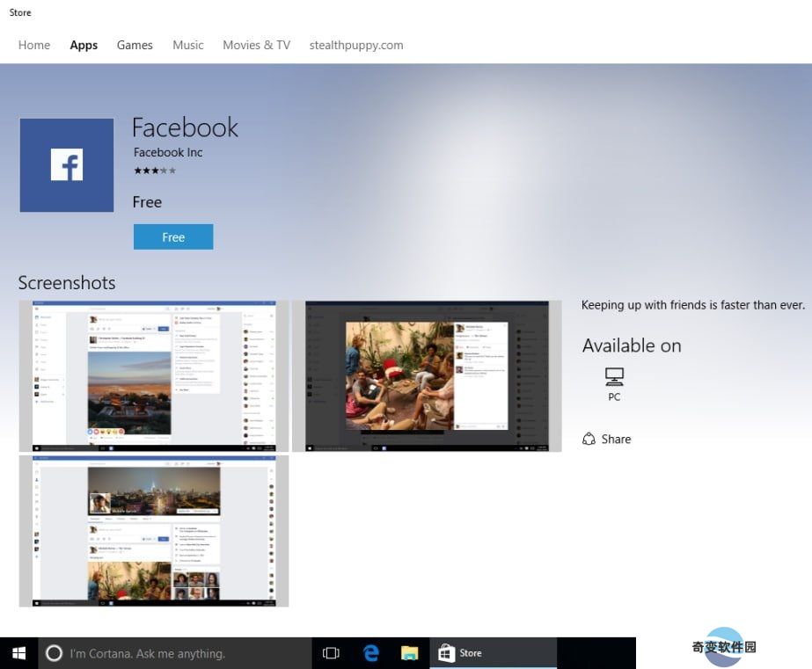Click the 'Free' price label

tap(147, 202)
